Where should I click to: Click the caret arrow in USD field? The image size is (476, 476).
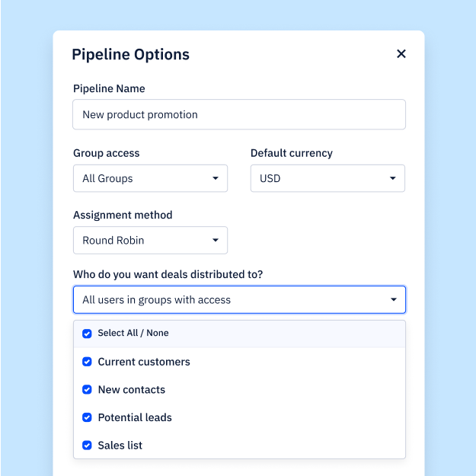pyautogui.click(x=393, y=179)
